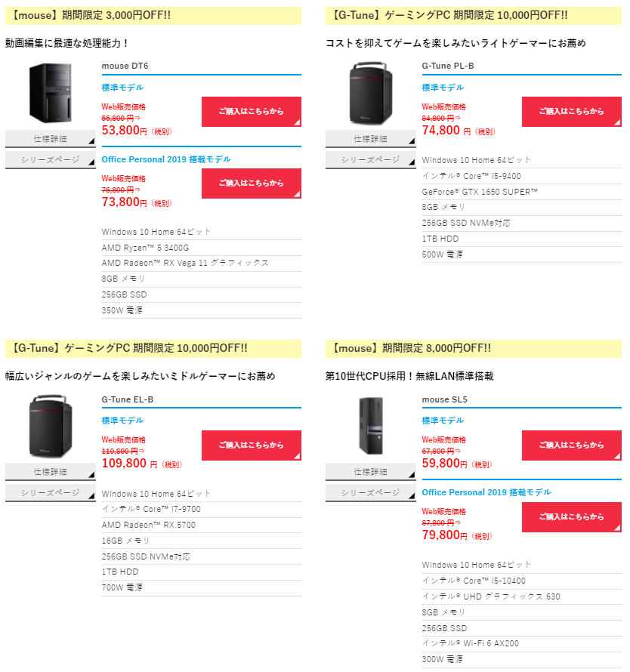Open シリーズページ for mouse DT6
The width and height of the screenshot is (630, 672).
[50, 160]
